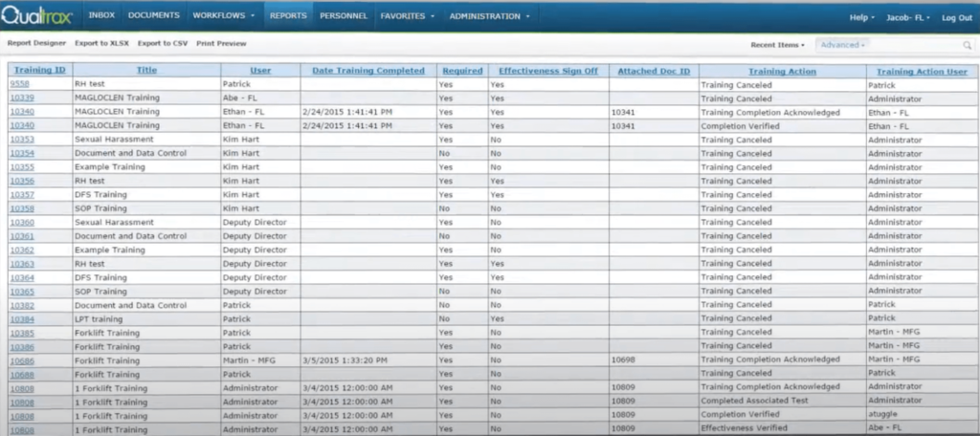The image size is (980, 436).
Task: Open training ID 10688 link
Action: tap(22, 374)
